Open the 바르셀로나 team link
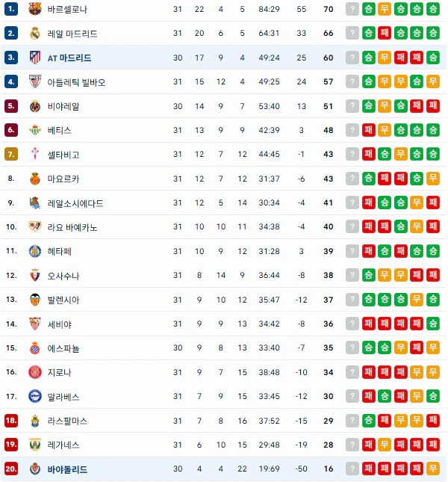The image size is (448, 482). click(x=67, y=9)
